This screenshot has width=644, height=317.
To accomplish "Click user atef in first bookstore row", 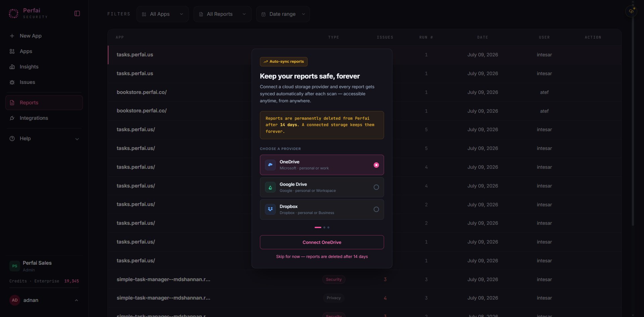I will point(544,92).
